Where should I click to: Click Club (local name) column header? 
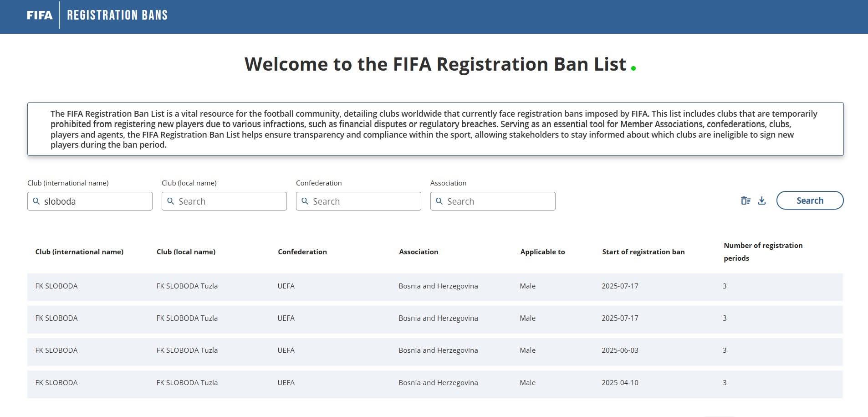coord(186,252)
